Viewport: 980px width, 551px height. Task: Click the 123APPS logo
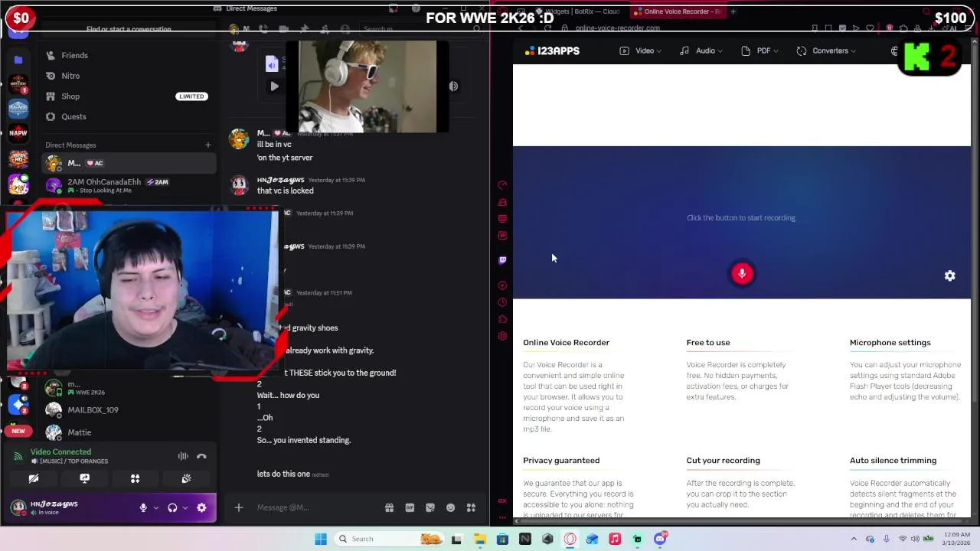(552, 51)
